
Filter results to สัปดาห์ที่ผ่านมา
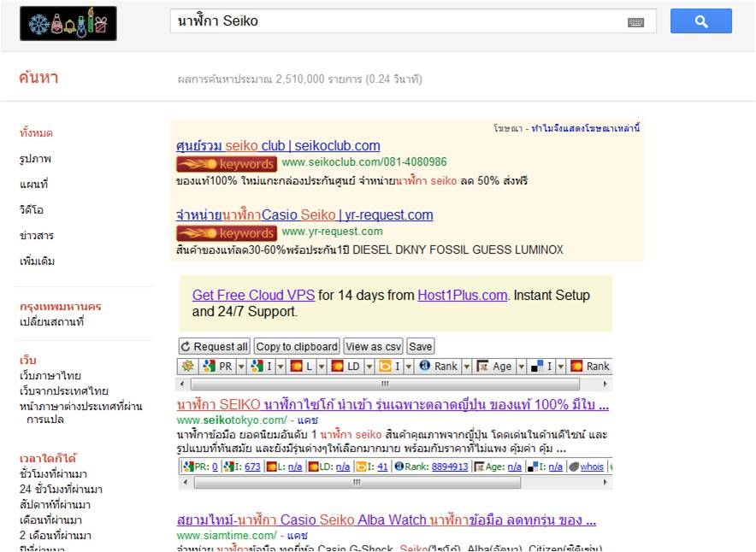click(x=55, y=505)
